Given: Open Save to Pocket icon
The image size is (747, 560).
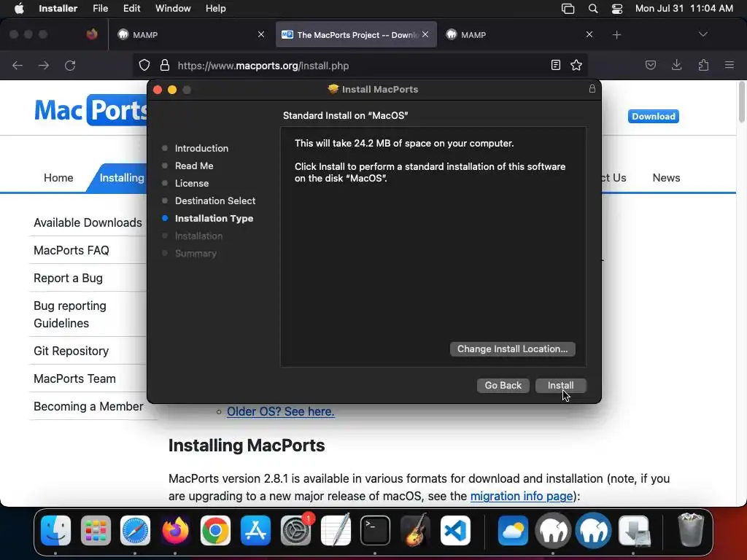Looking at the screenshot, I should point(650,65).
